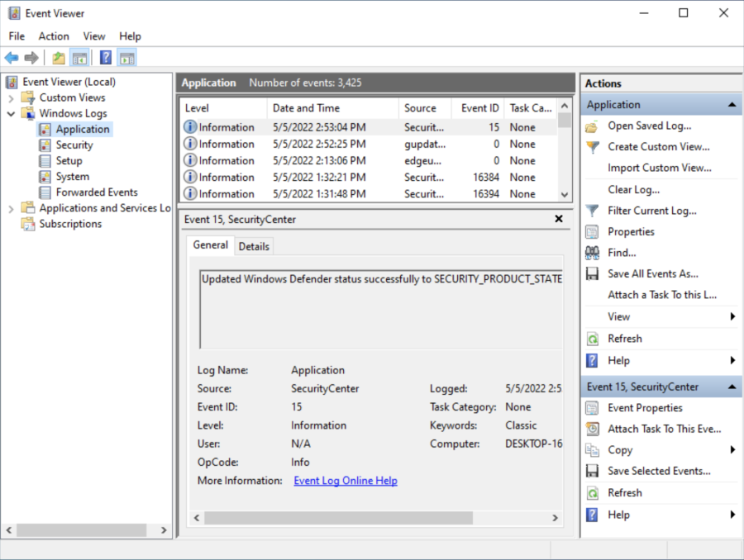
Task: Open Filter Current Log in Actions pane
Action: click(x=651, y=211)
